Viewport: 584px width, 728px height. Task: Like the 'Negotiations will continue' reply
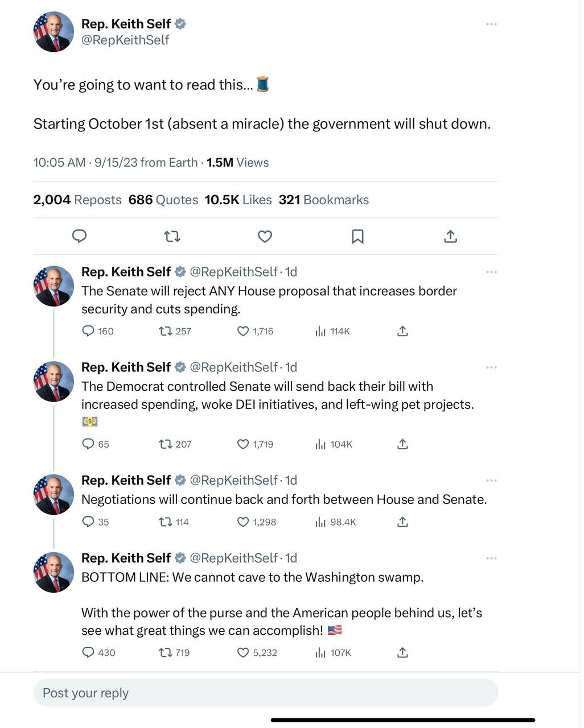(243, 522)
